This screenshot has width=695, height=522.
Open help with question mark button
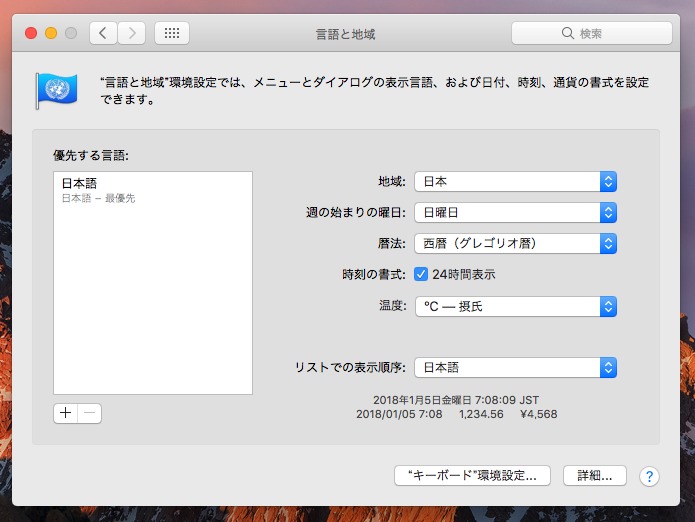coord(649,476)
